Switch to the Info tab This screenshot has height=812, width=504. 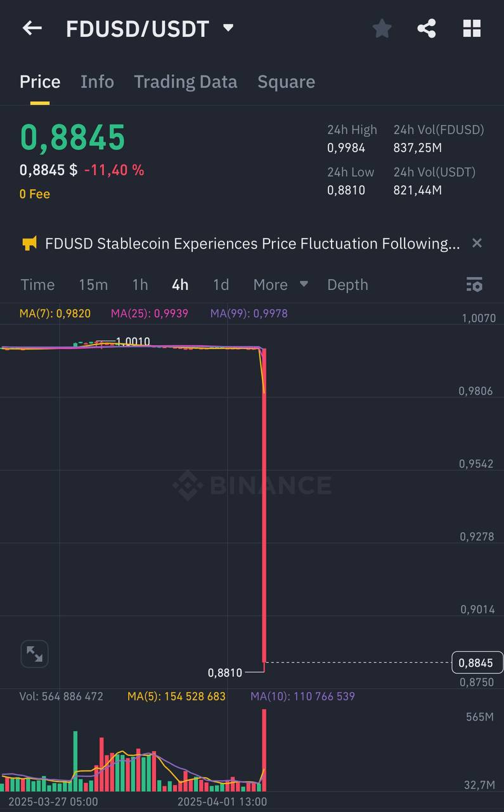coord(97,82)
